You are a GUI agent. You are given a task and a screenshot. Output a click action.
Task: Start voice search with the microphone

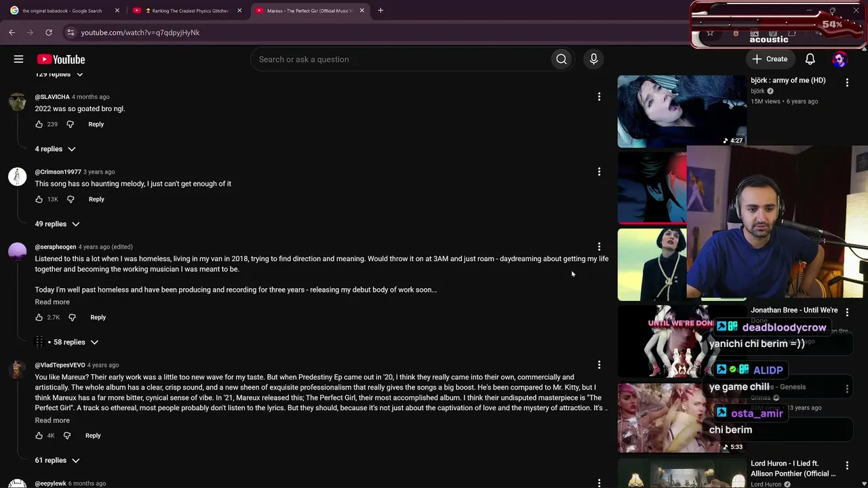pyautogui.click(x=593, y=59)
